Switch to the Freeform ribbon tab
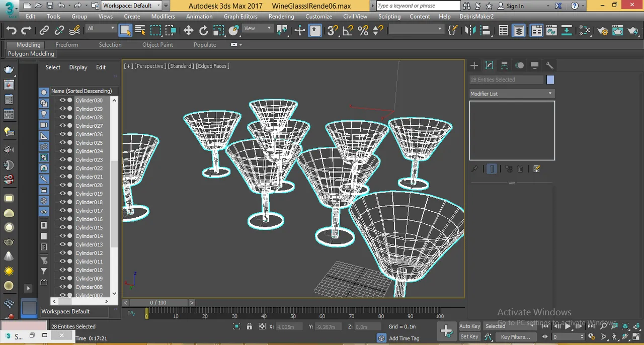 click(67, 45)
